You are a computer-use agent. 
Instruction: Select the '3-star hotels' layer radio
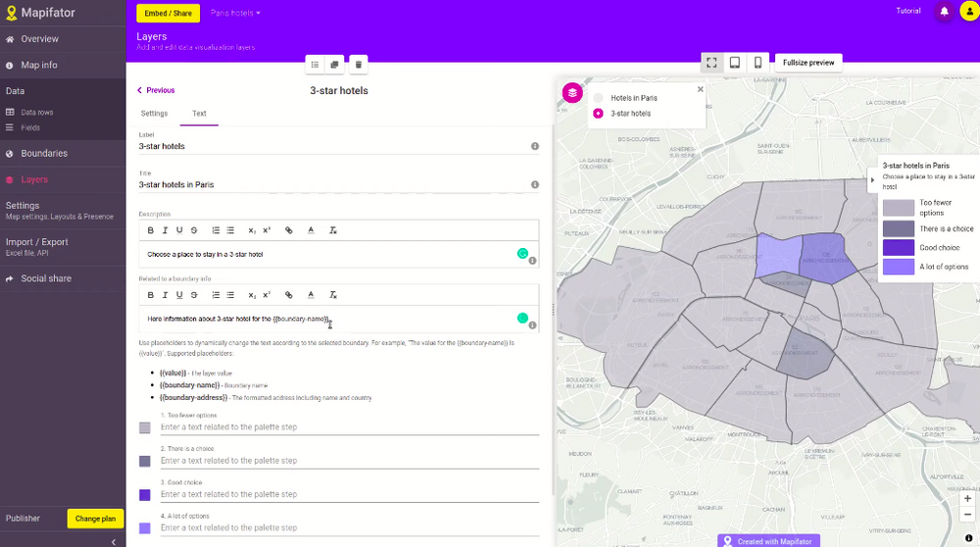pos(598,113)
